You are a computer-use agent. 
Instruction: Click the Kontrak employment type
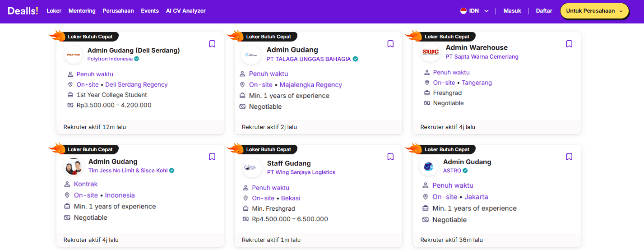(86, 184)
